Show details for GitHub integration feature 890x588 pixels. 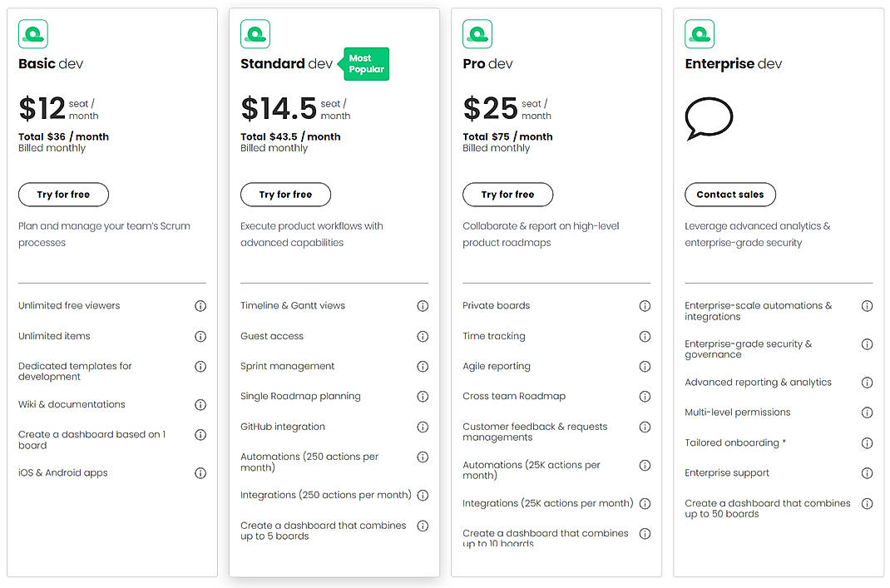click(x=423, y=427)
